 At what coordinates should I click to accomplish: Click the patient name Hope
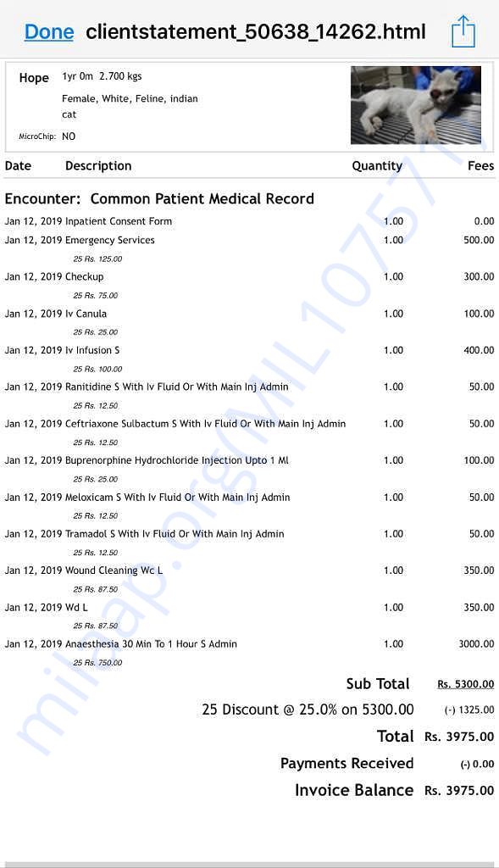[34, 78]
